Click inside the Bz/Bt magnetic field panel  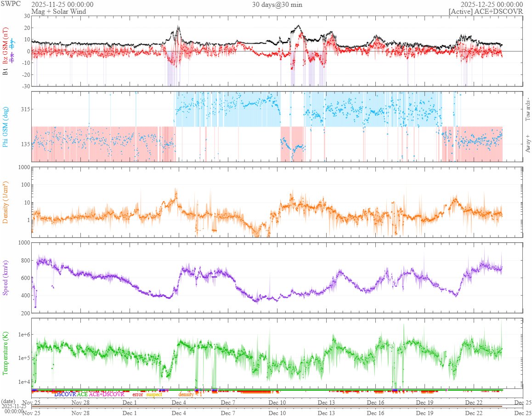[277, 51]
